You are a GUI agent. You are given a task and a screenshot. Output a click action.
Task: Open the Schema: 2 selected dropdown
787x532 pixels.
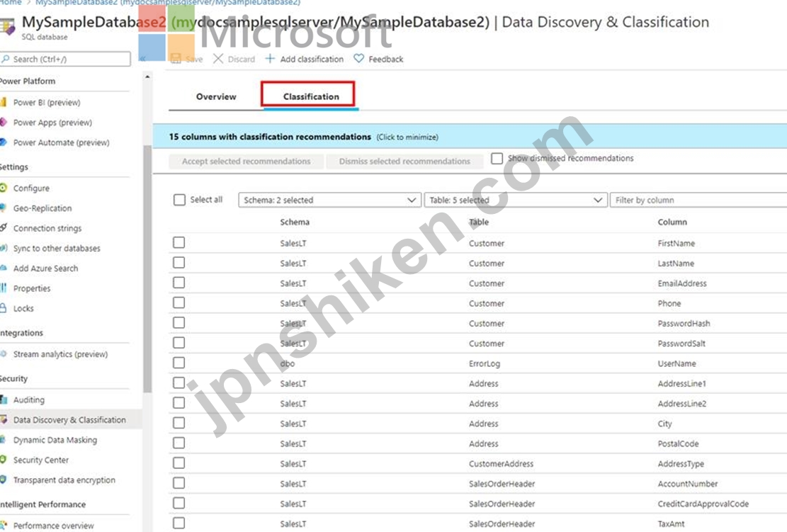point(330,200)
